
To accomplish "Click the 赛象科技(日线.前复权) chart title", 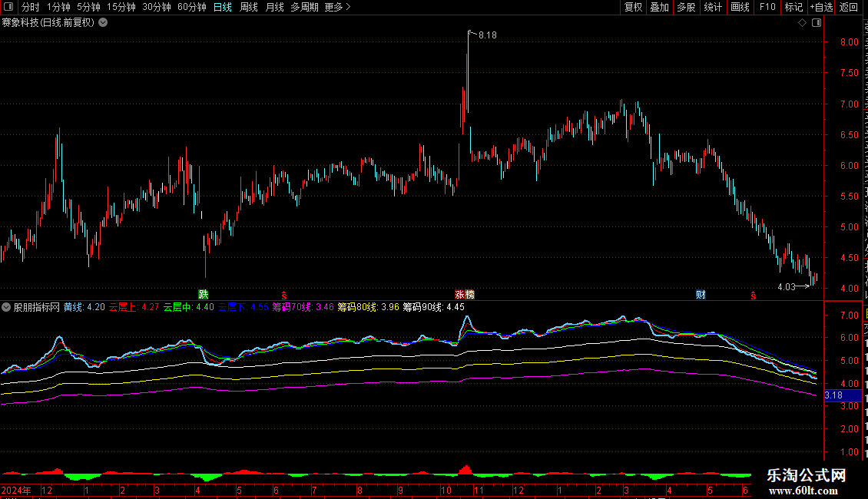I will 48,23.
